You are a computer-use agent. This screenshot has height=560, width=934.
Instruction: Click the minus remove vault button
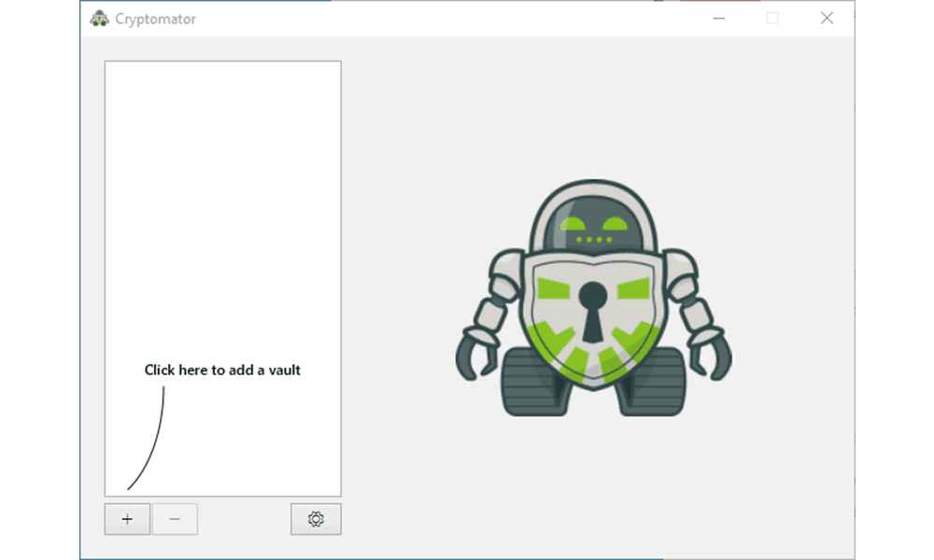coord(175,519)
